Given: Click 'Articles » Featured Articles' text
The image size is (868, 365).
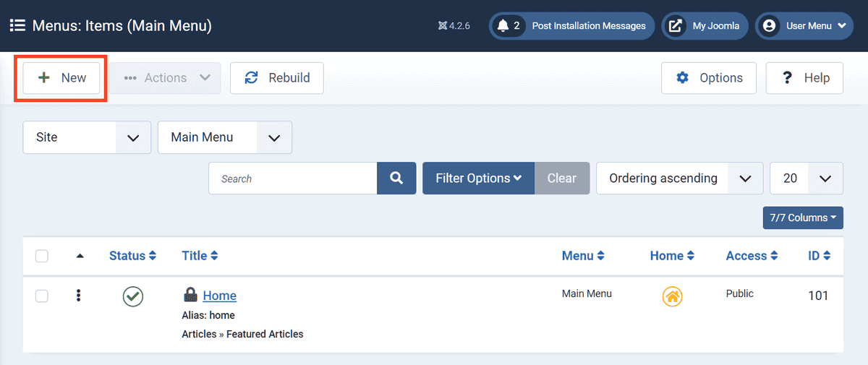Looking at the screenshot, I should [x=242, y=334].
